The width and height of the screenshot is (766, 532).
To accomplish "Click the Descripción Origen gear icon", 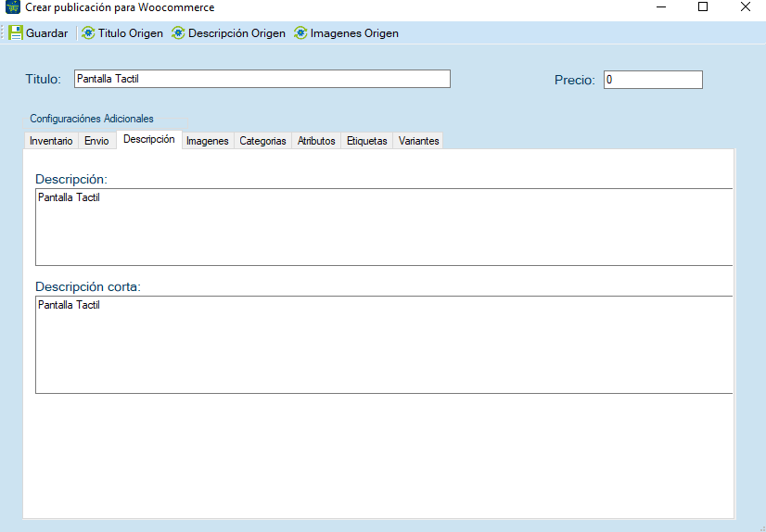I will (178, 33).
